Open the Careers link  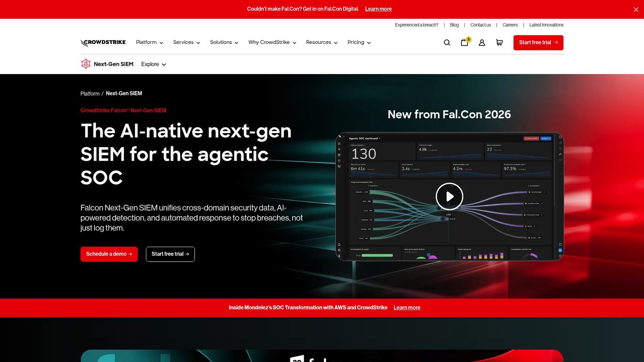(x=510, y=25)
